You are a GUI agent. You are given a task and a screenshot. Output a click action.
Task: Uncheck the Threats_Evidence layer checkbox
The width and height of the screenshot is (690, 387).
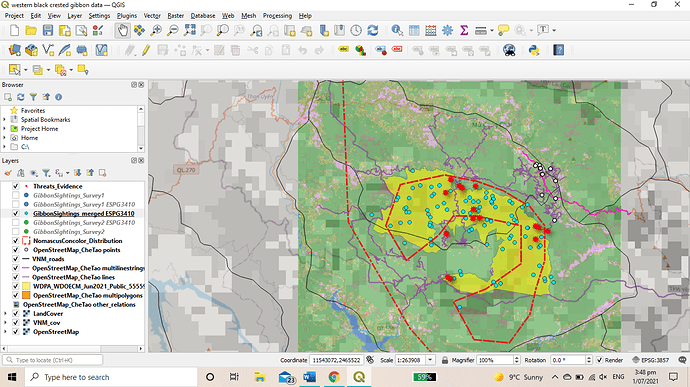(16, 186)
